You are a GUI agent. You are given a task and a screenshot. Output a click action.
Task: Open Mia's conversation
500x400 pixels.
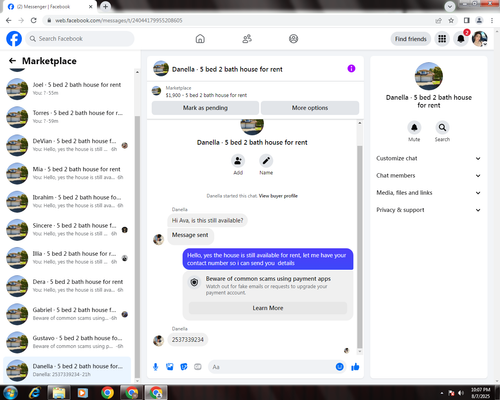click(x=67, y=173)
